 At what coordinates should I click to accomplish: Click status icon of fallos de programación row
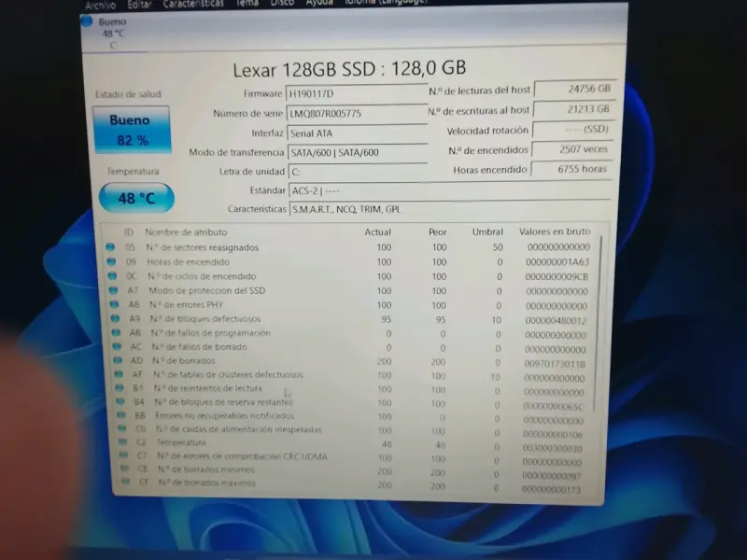(116, 333)
